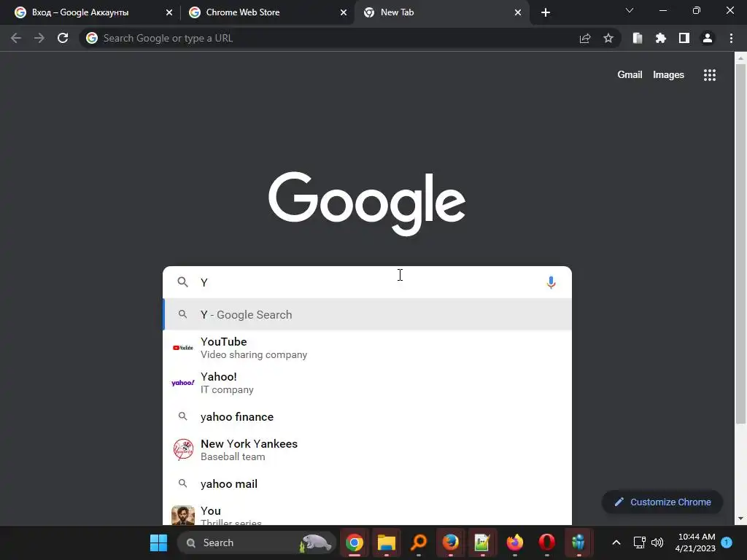Open the Chrome three-dot menu
Viewport: 747px width, 560px height.
click(731, 38)
